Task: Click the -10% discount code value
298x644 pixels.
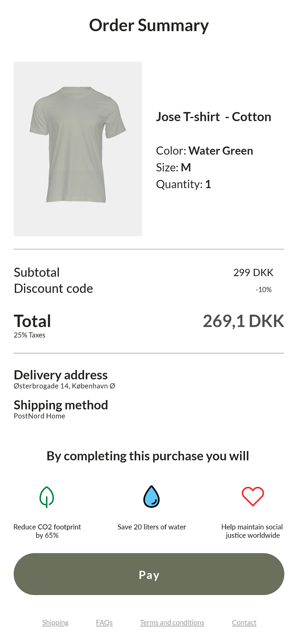Action: (263, 290)
